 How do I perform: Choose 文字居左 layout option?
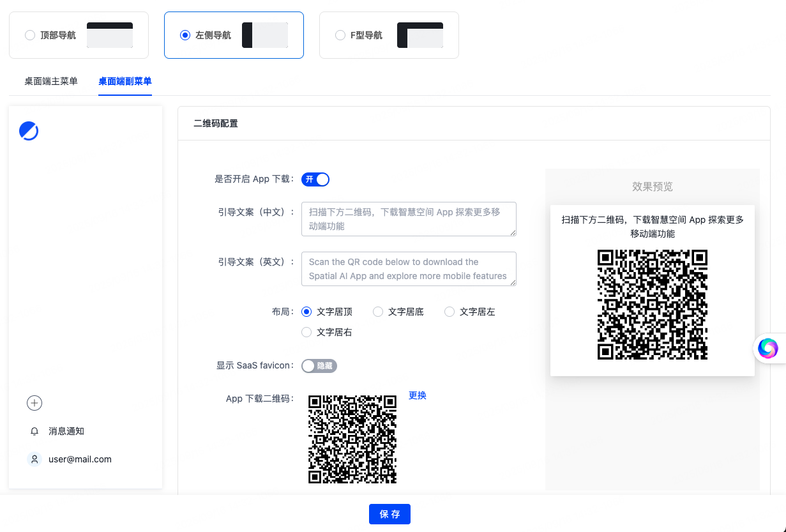coord(450,312)
